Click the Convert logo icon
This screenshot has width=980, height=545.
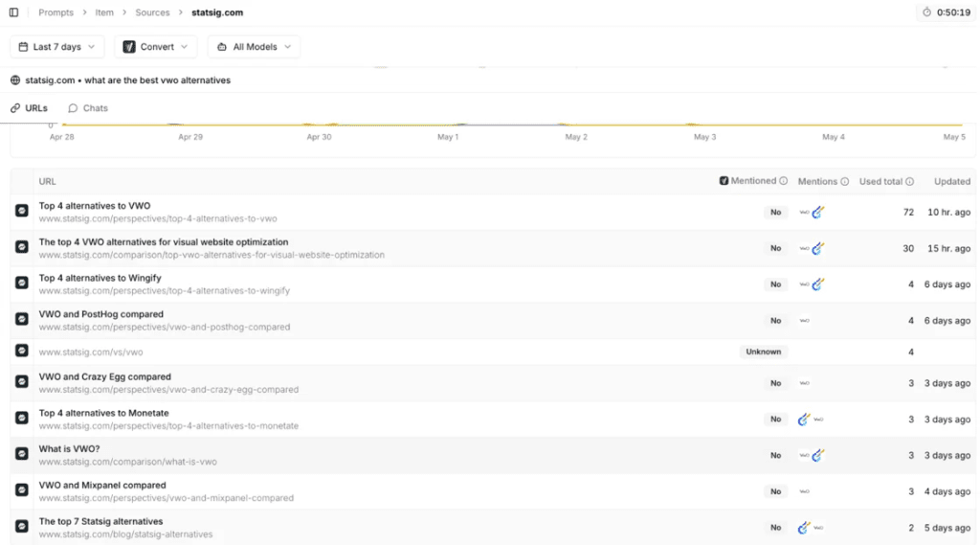click(129, 47)
